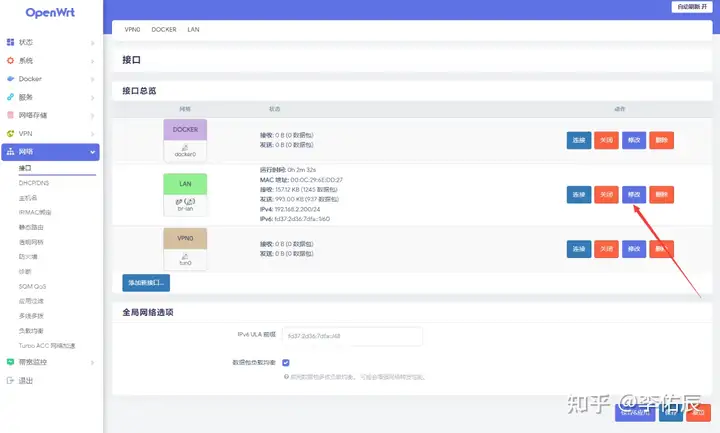Click the purple DOCKER interface badge

coord(185,130)
